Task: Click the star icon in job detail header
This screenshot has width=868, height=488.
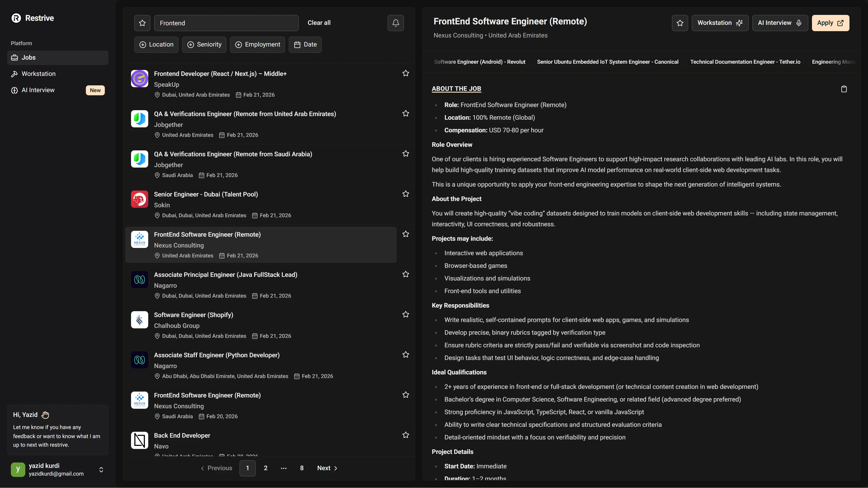Action: 680,23
